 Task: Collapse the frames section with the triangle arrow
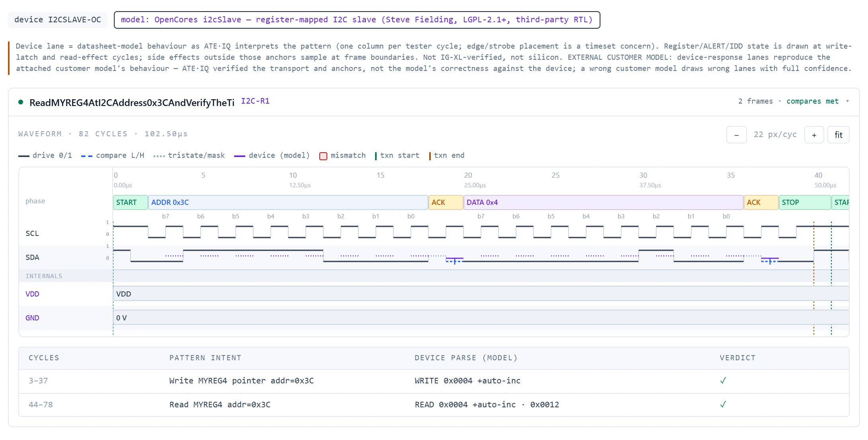pos(847,101)
